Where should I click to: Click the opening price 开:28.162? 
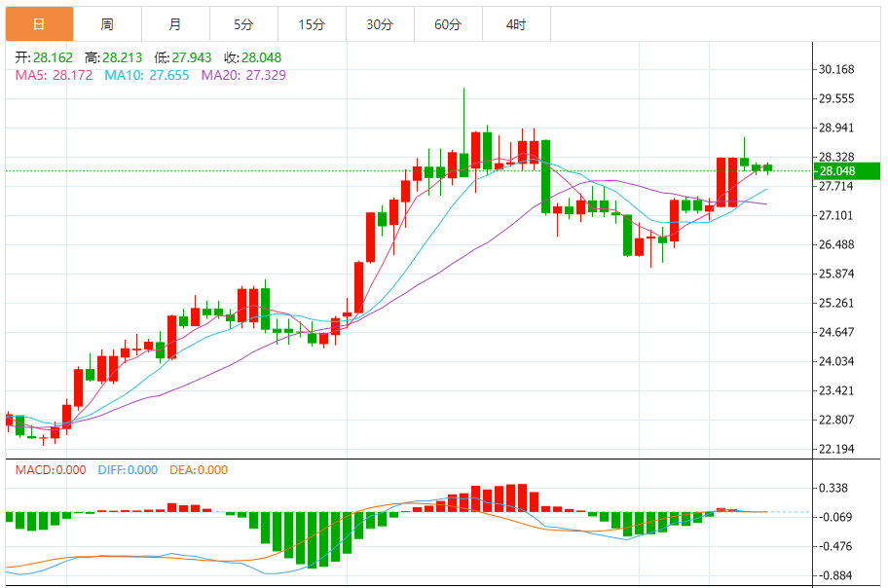pyautogui.click(x=44, y=57)
